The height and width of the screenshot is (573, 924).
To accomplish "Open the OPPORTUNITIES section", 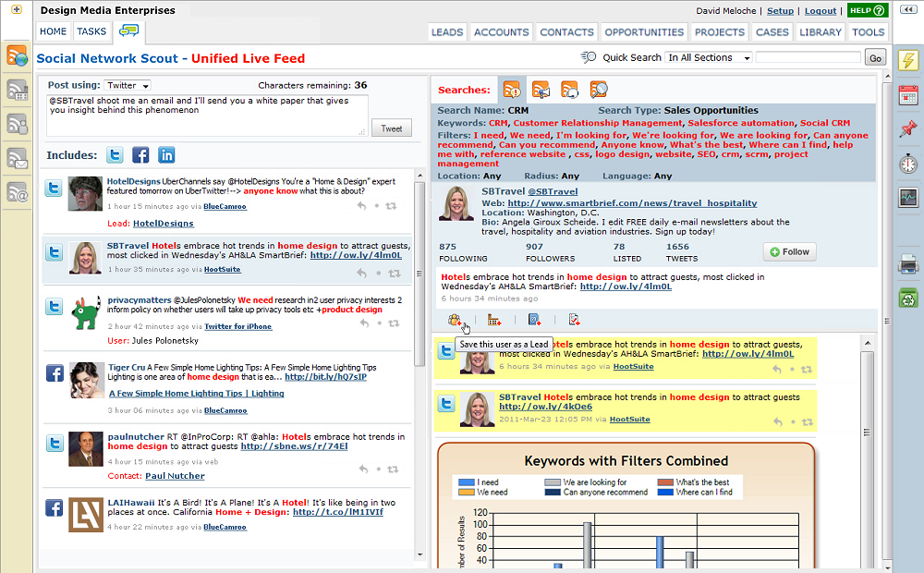I will [644, 32].
